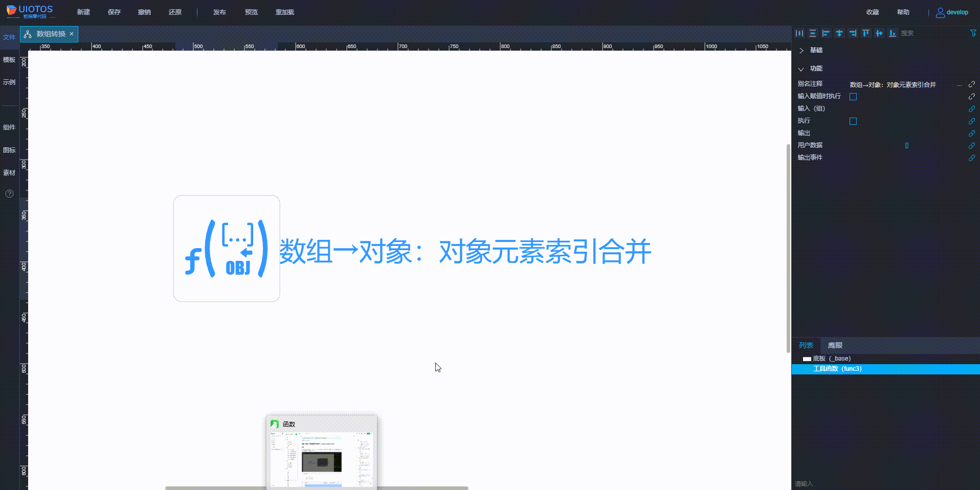Click the horizontal distribute alignment icon
Viewport: 980px width, 490px height.
point(799,33)
